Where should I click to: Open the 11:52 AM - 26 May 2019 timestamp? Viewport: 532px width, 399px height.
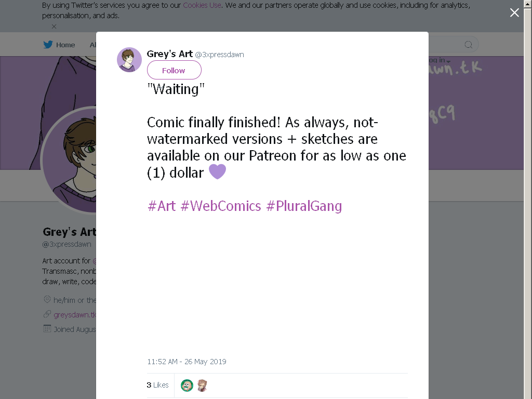point(187,362)
